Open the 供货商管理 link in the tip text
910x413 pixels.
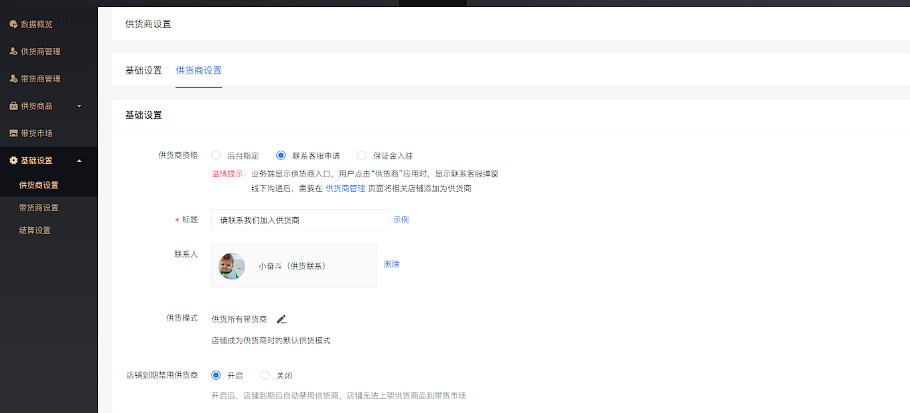[345, 189]
